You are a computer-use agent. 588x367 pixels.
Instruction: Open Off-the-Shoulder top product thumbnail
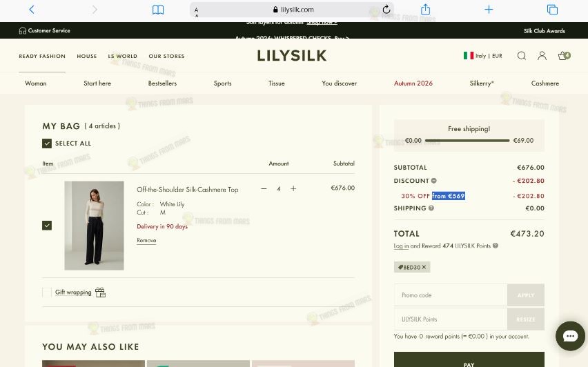coord(94,226)
